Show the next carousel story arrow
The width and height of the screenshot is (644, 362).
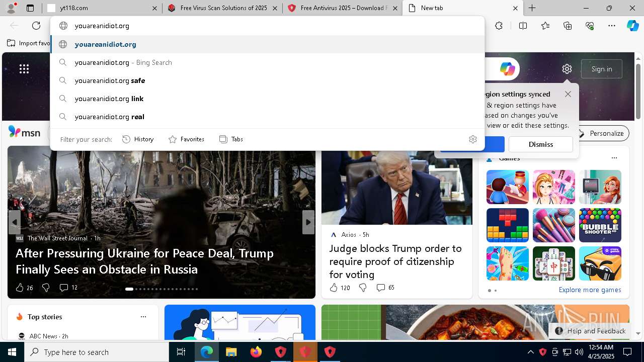click(308, 222)
